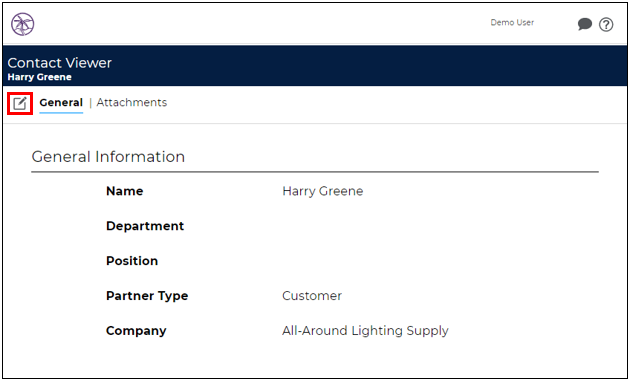This screenshot has height=382, width=632.
Task: Open the chat speech bubble icon
Action: click(x=584, y=24)
